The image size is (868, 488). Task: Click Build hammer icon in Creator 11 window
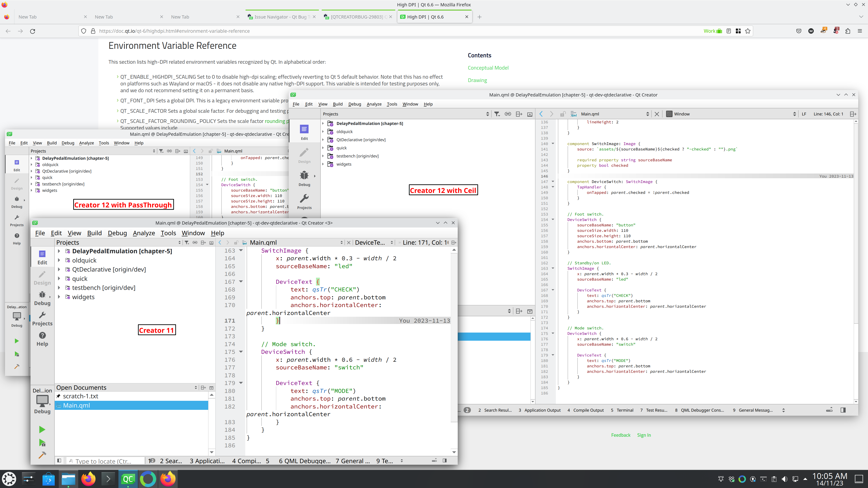click(x=42, y=455)
